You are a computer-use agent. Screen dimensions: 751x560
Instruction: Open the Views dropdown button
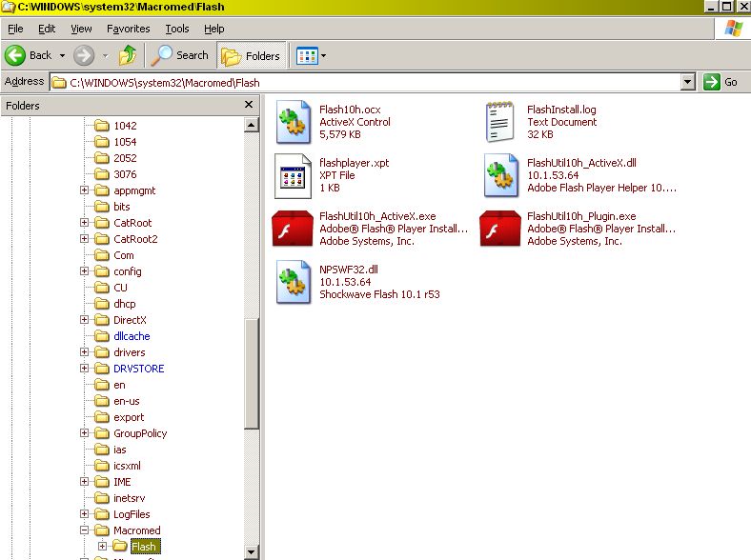[311, 56]
